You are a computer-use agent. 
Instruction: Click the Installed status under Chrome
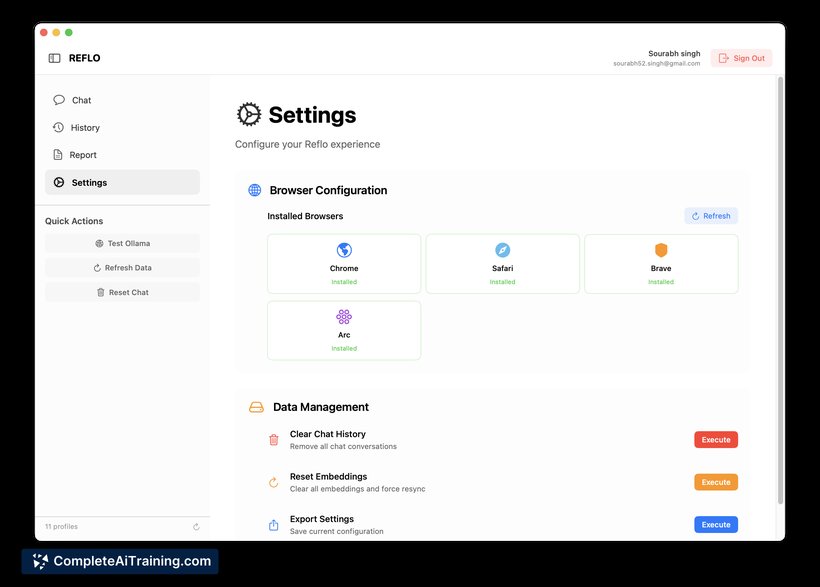point(344,282)
